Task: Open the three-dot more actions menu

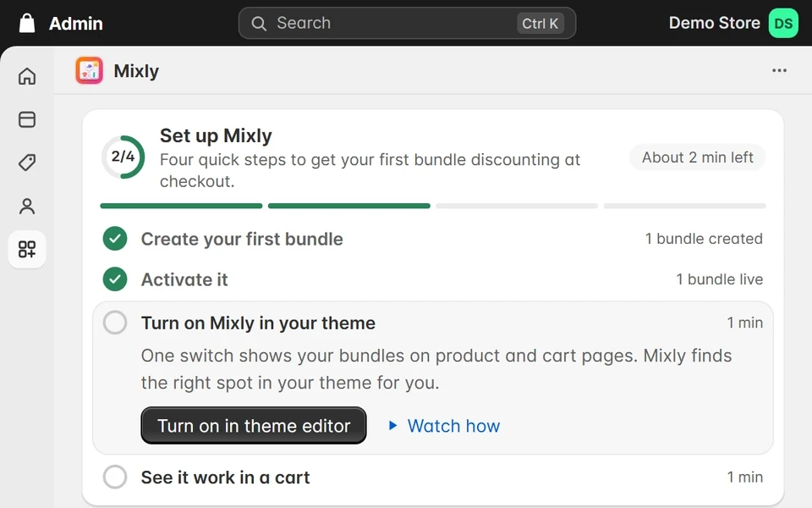Action: [x=779, y=70]
